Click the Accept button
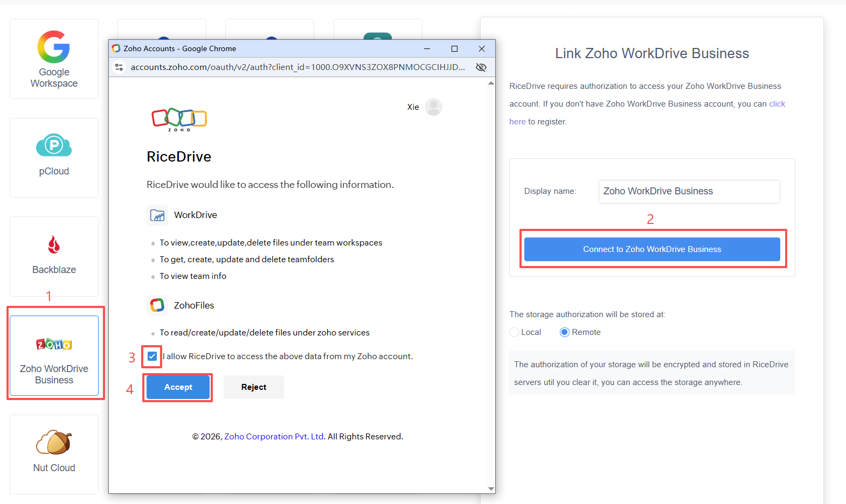The height and width of the screenshot is (504, 846). tap(178, 387)
